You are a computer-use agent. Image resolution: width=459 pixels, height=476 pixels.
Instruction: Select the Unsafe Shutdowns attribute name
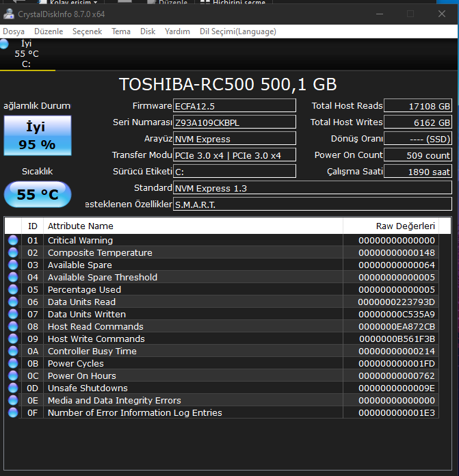88,388
